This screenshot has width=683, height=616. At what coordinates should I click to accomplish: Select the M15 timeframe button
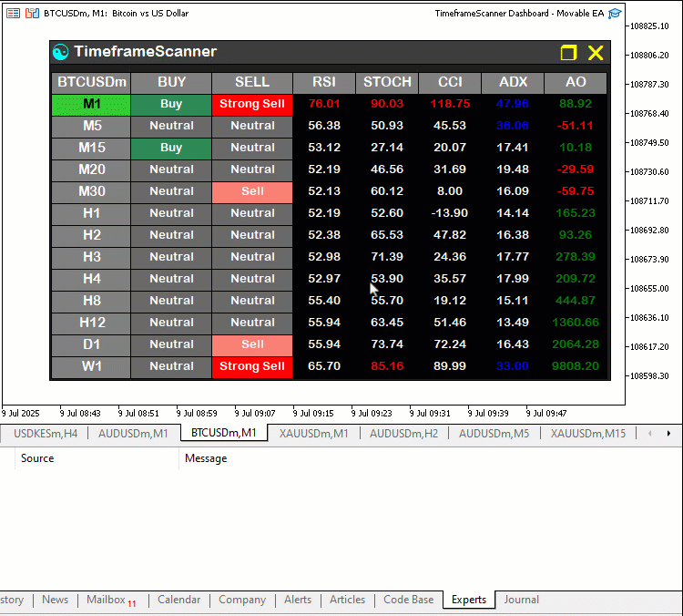(x=91, y=149)
